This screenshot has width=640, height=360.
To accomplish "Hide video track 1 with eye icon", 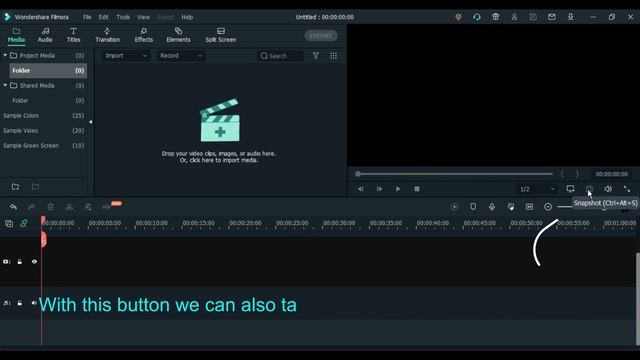I will 34,262.
